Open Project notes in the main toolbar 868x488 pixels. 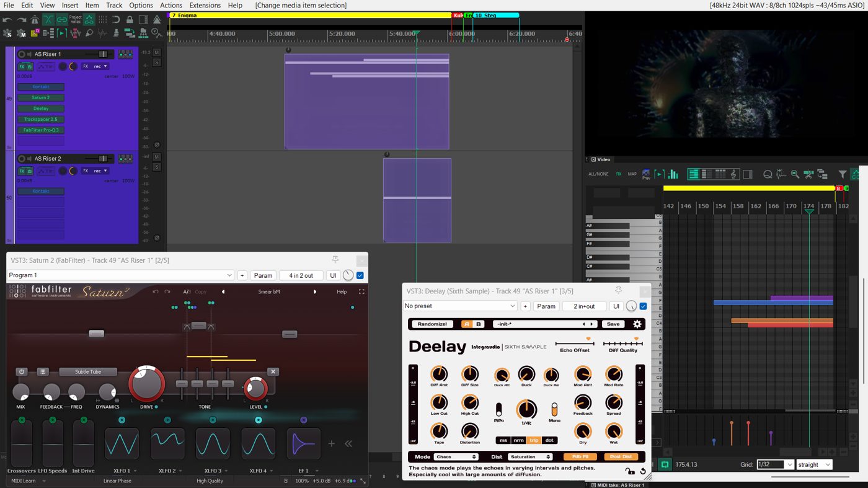coord(75,20)
